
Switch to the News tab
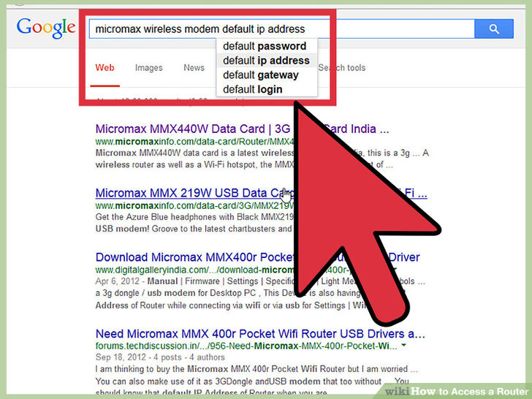(194, 68)
